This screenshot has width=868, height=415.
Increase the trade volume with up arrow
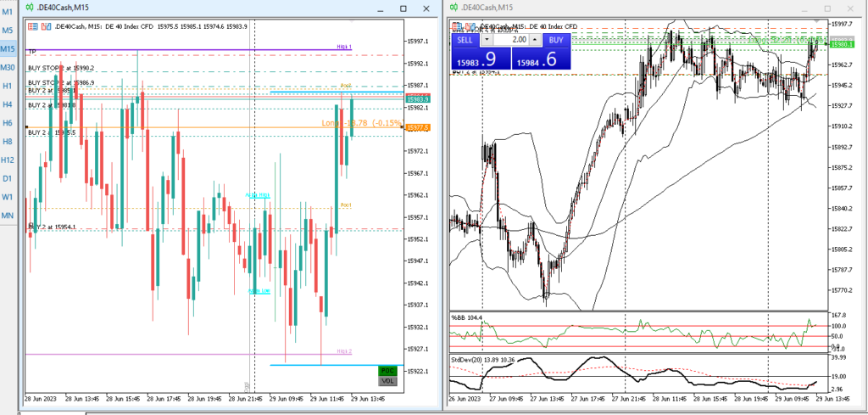[534, 40]
